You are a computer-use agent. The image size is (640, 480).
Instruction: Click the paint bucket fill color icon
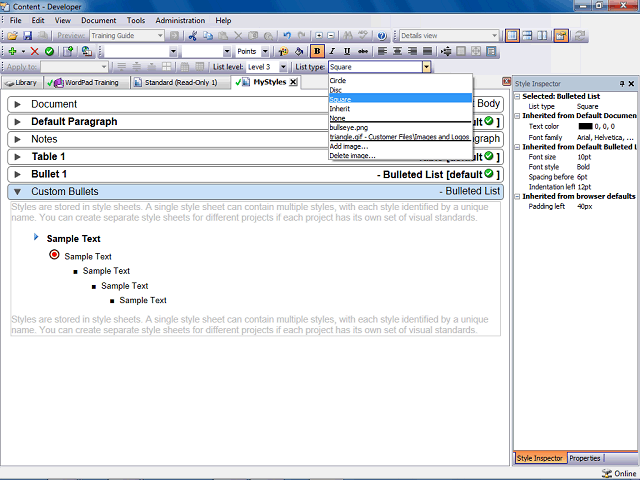click(299, 51)
